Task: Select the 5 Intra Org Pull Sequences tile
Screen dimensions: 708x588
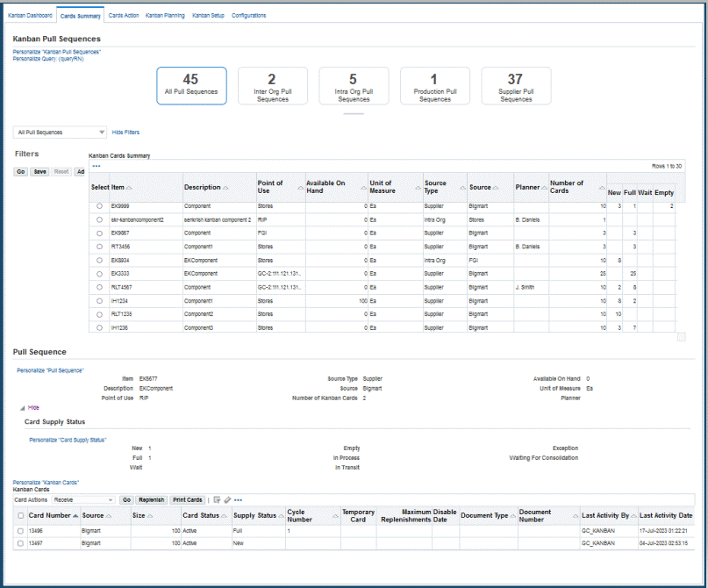Action: [354, 86]
